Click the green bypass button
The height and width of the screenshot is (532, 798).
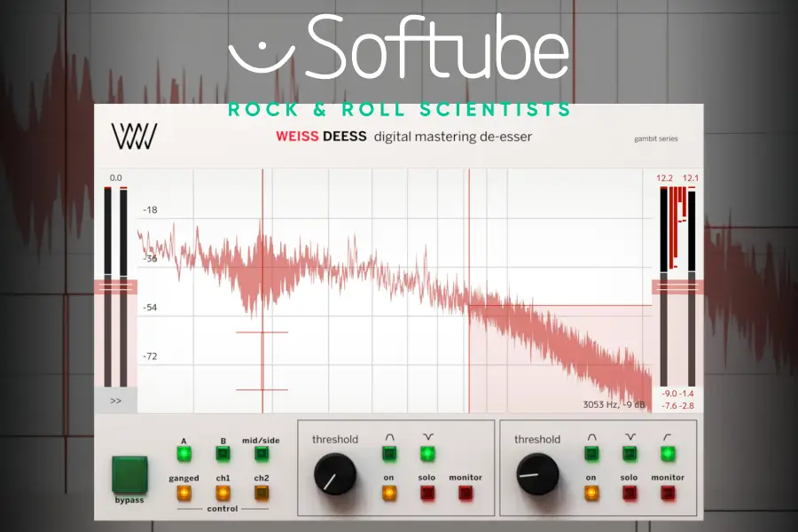click(x=129, y=474)
